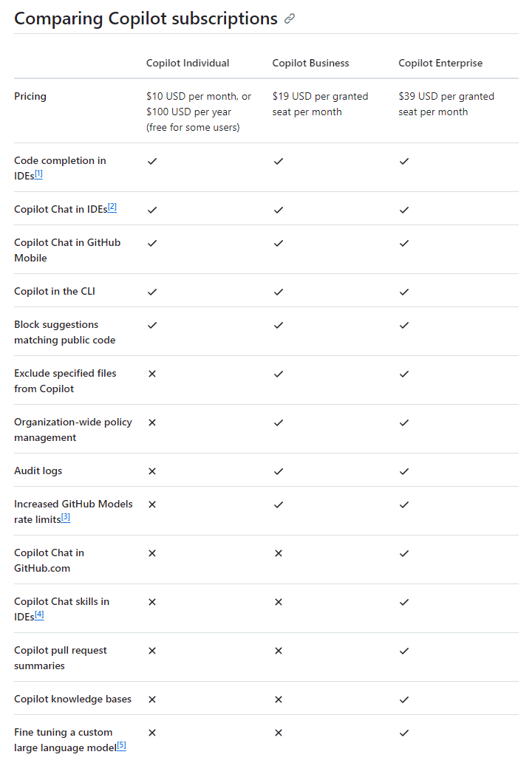Click the Copilot Individual column header
Screen dimensions: 532x763
tap(188, 63)
